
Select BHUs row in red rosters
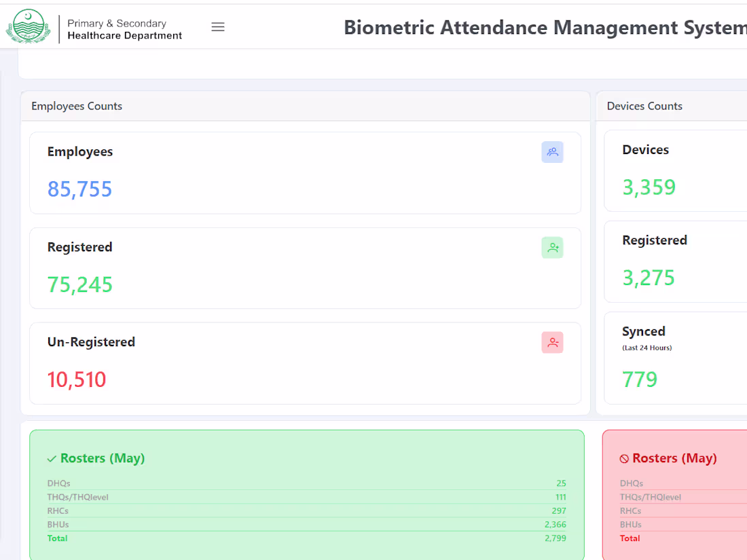point(683,524)
